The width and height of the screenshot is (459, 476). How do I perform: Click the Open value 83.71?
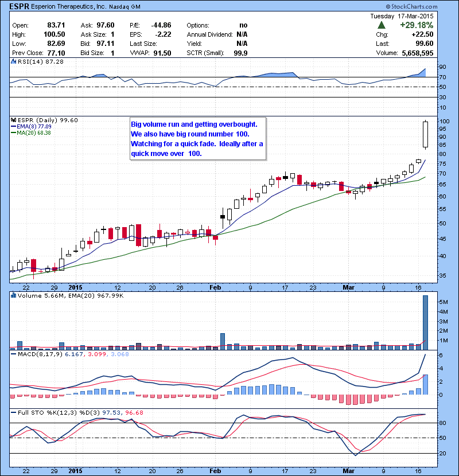click(56, 25)
